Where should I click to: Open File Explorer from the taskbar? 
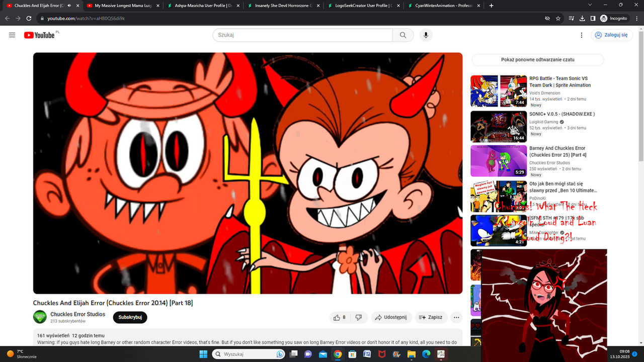[411, 354]
